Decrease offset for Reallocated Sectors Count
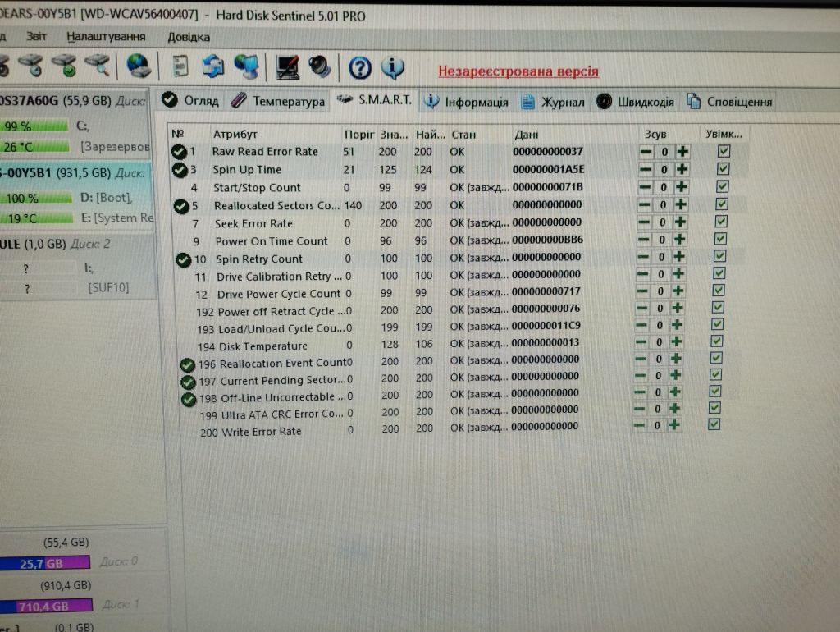Image resolution: width=840 pixels, height=632 pixels. pyautogui.click(x=645, y=204)
